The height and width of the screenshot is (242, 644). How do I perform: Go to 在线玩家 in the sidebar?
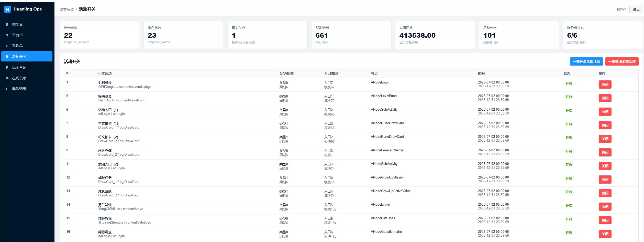(27, 78)
